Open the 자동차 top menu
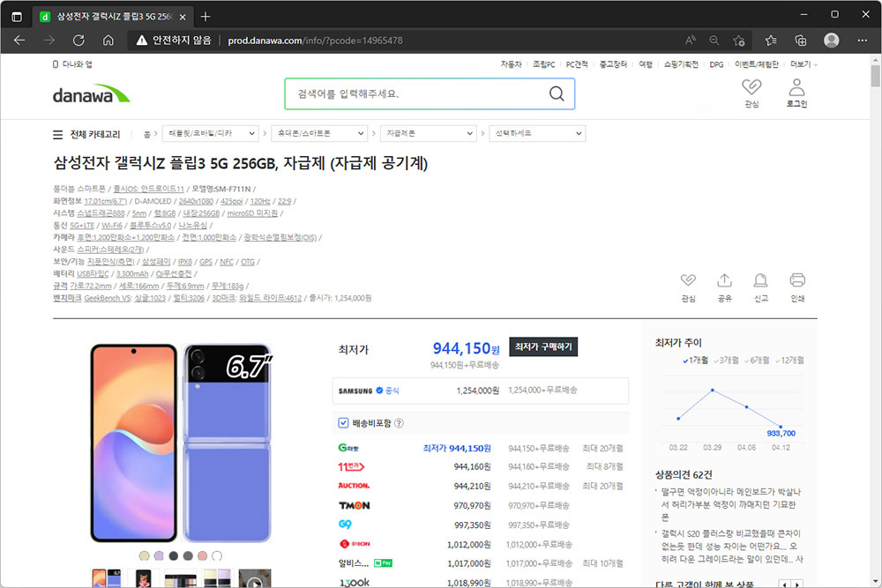This screenshot has width=882, height=588. [511, 64]
